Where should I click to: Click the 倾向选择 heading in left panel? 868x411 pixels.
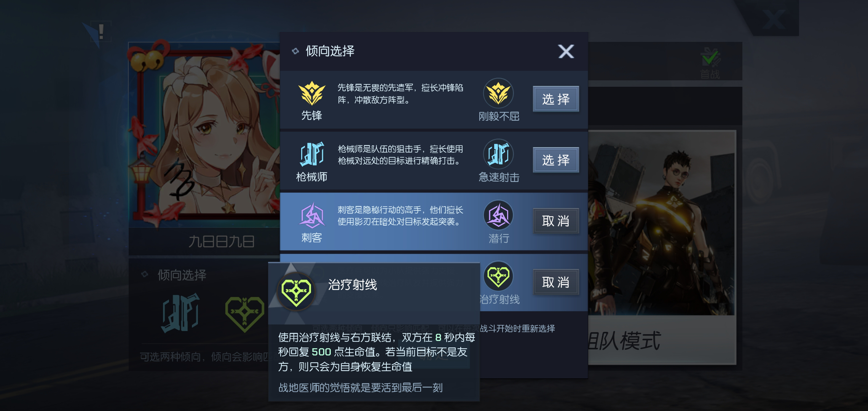click(x=182, y=275)
